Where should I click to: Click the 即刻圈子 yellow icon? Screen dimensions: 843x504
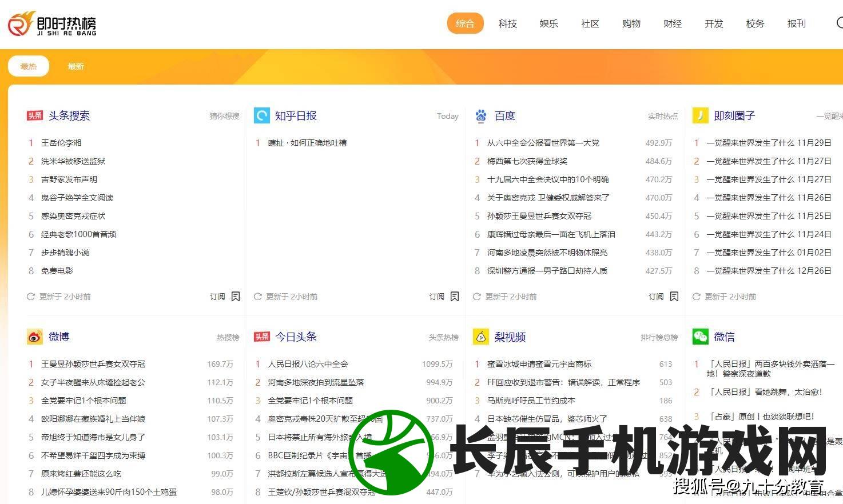(x=700, y=115)
